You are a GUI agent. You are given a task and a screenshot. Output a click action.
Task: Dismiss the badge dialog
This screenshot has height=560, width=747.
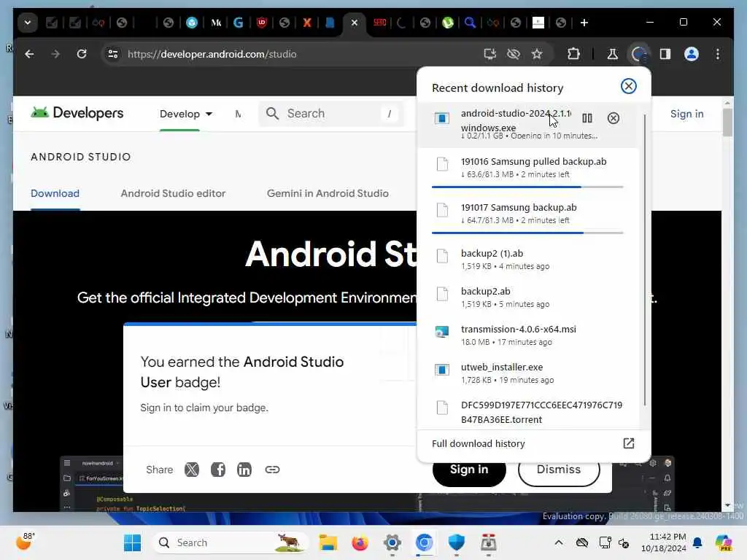558,470
